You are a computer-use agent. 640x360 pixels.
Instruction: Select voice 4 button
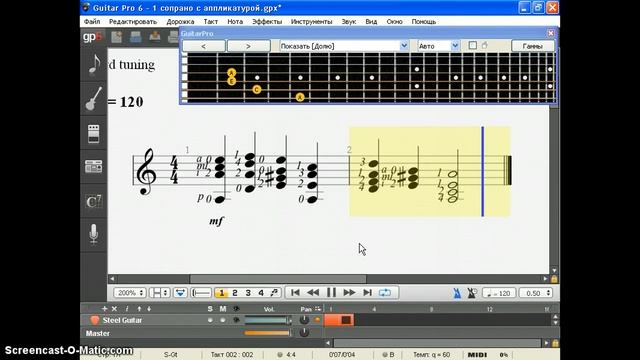pyautogui.click(x=261, y=293)
